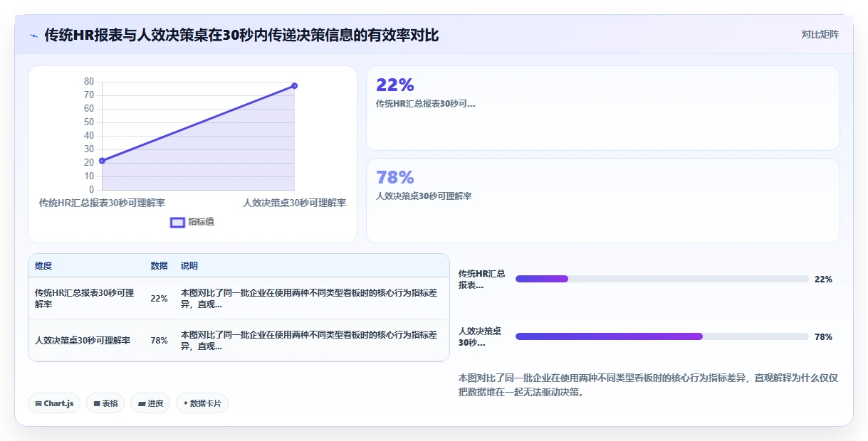Click 22% value right of progress bar

point(823,280)
